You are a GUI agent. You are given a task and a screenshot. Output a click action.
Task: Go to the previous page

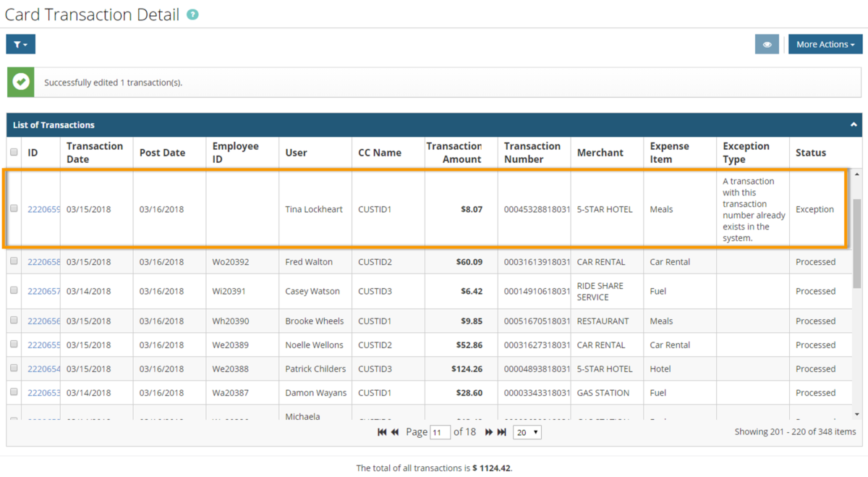(395, 432)
